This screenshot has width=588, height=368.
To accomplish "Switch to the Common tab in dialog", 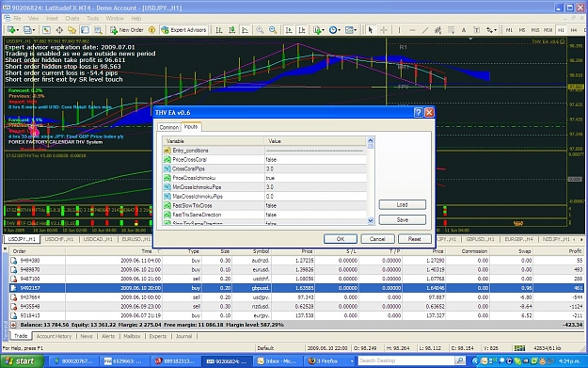I will click(169, 127).
